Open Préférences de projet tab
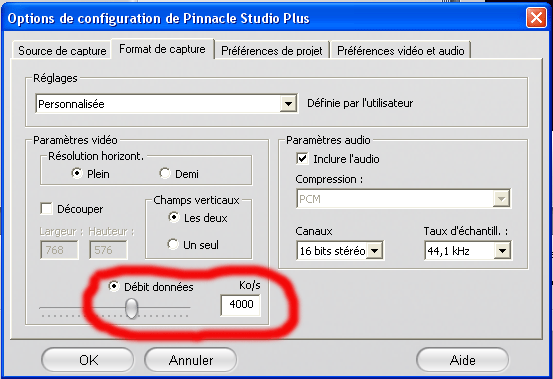The image size is (553, 379). tap(272, 50)
